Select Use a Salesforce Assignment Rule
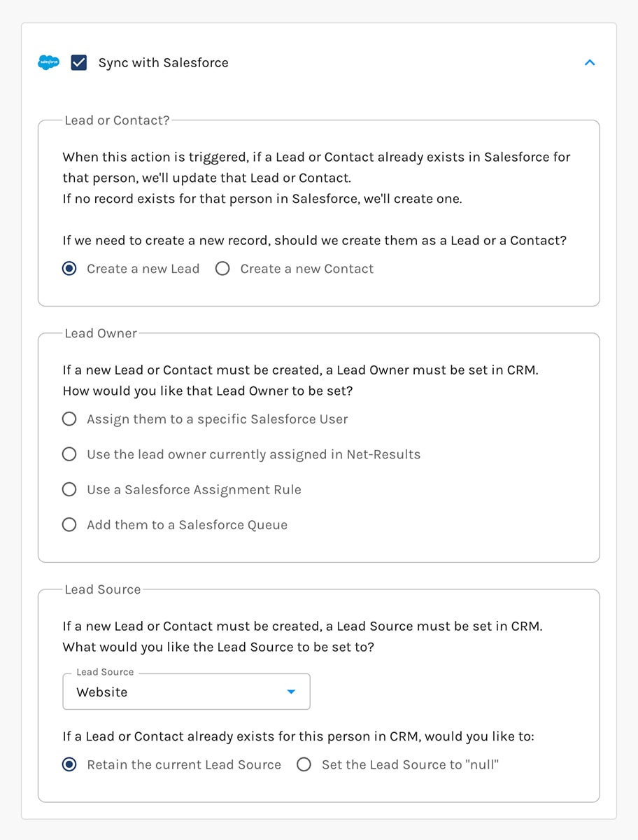 point(69,489)
